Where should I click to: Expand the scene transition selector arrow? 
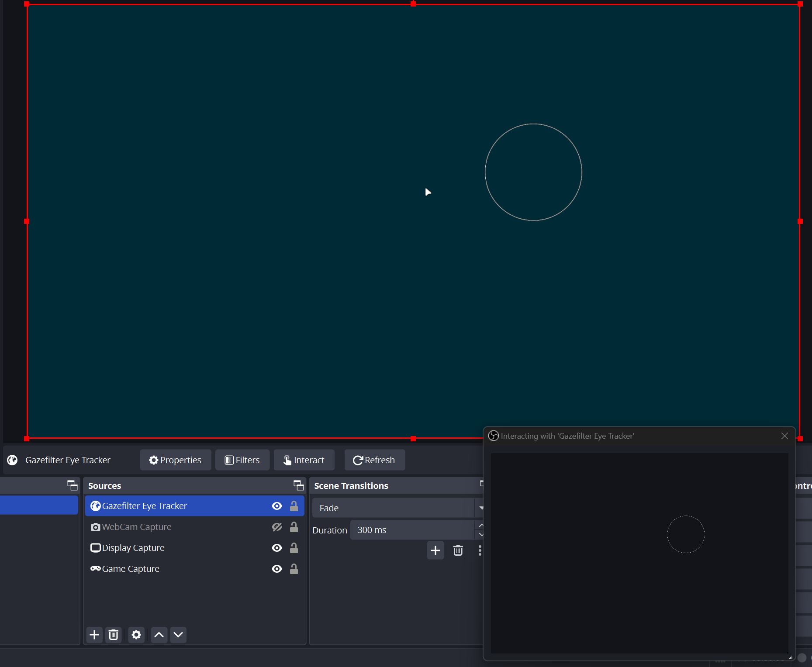tap(480, 508)
